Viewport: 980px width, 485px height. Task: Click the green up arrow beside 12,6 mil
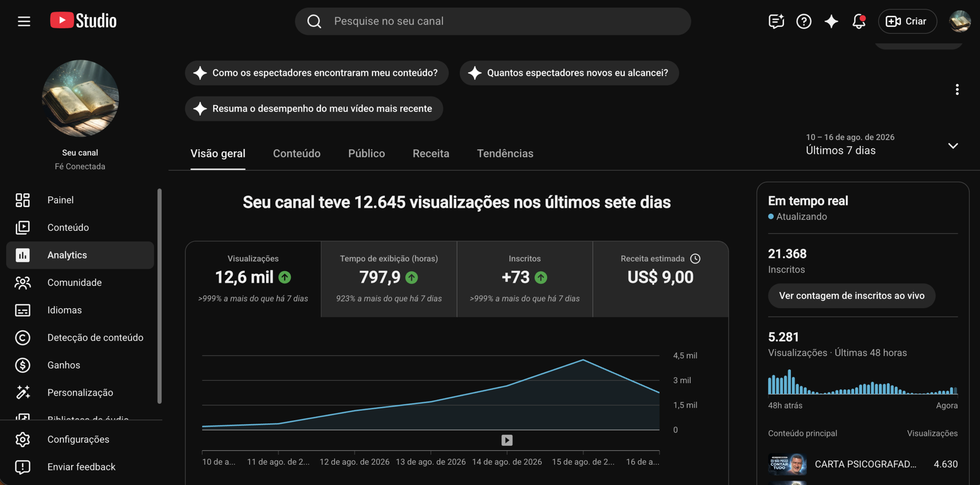pos(285,277)
